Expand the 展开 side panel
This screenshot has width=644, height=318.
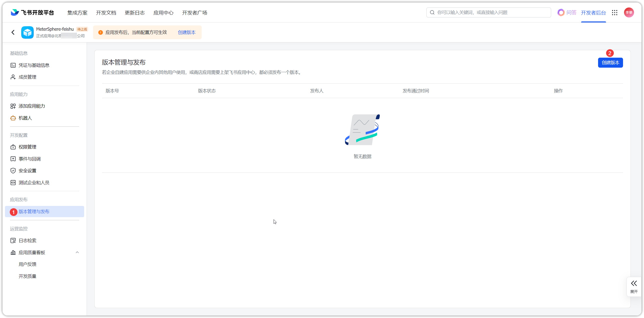coord(634,287)
